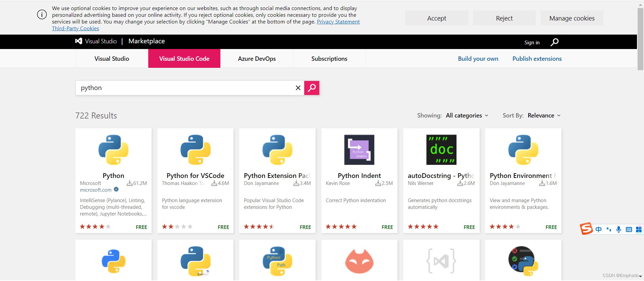Click the Microsoft verified publisher badge
This screenshot has width=644, height=281.
coord(116,189)
